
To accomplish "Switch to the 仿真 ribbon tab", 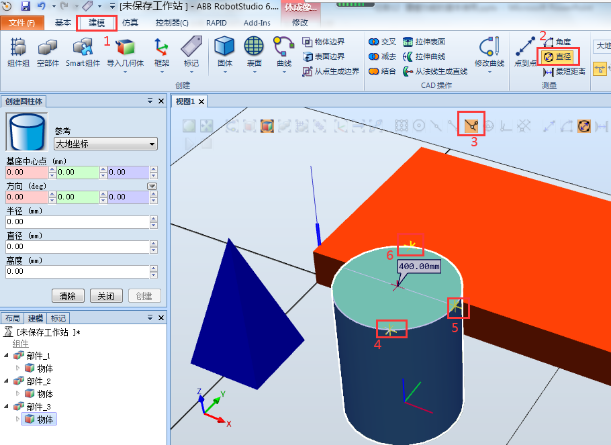I will (x=129, y=21).
